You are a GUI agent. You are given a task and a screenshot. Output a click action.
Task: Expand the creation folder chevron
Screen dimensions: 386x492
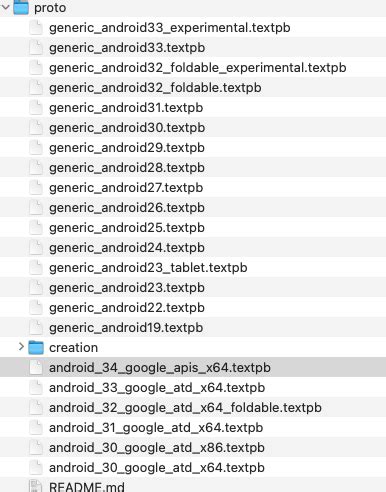(x=21, y=347)
